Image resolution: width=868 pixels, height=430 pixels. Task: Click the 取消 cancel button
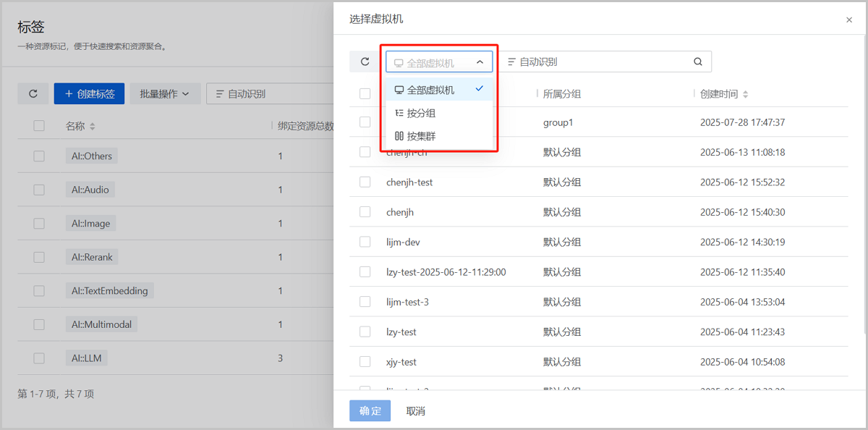tap(415, 411)
